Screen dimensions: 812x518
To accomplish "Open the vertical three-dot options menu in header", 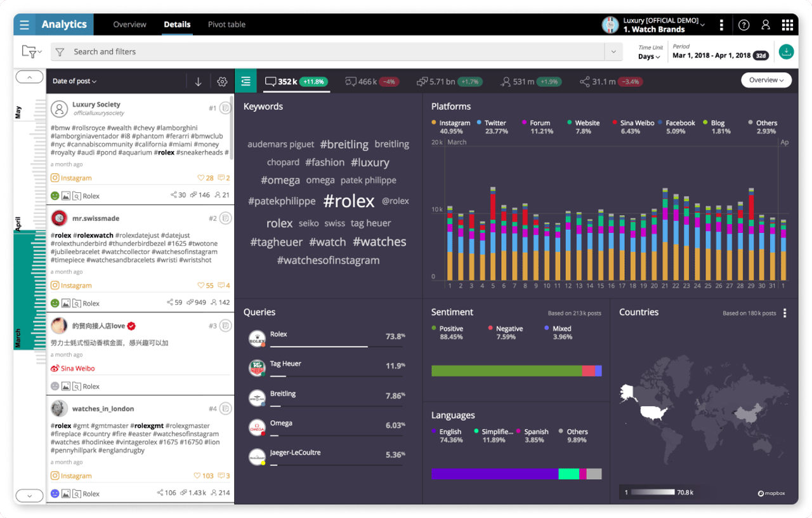I will pos(721,25).
